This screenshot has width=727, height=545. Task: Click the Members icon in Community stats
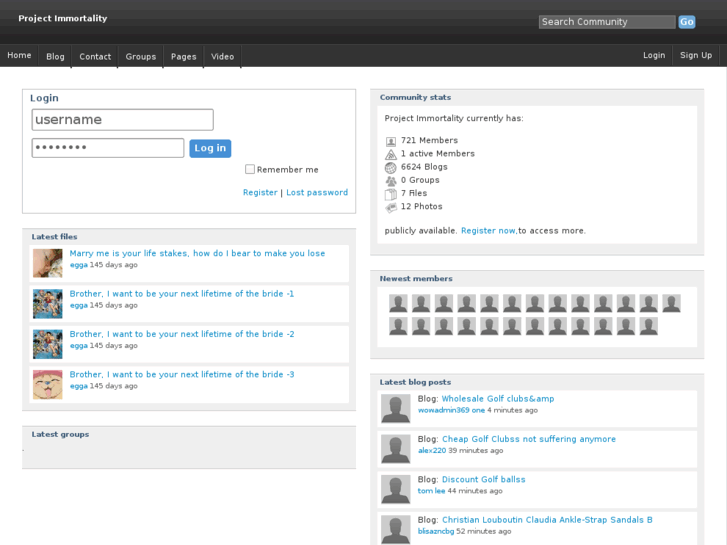[391, 141]
